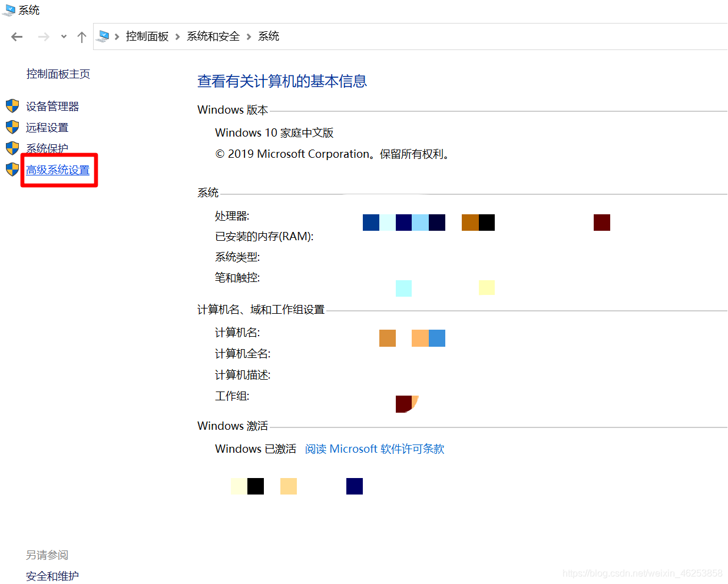Image resolution: width=728 pixels, height=584 pixels.
Task: Go up one level with the up arrow
Action: coord(81,36)
